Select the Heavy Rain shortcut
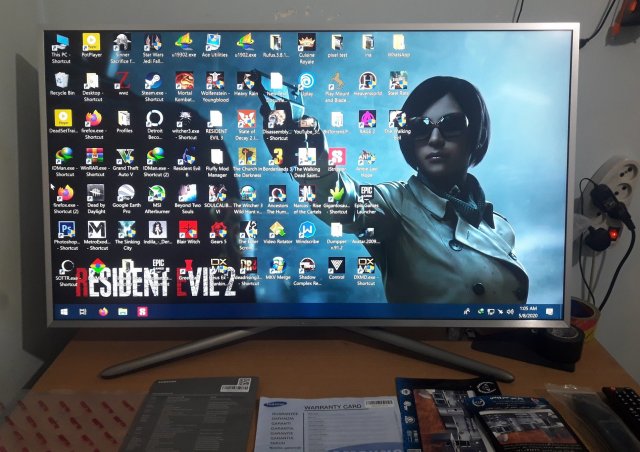This screenshot has height=452, width=640. [245, 80]
